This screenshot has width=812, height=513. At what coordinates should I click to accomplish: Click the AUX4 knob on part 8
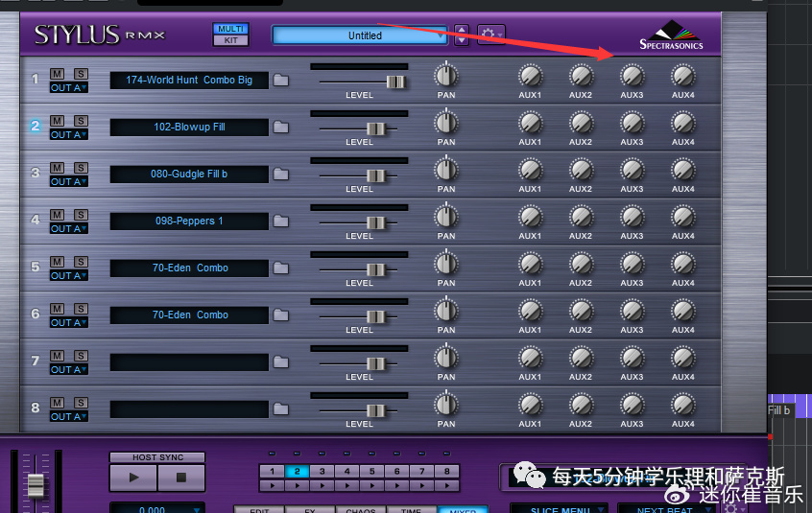683,405
